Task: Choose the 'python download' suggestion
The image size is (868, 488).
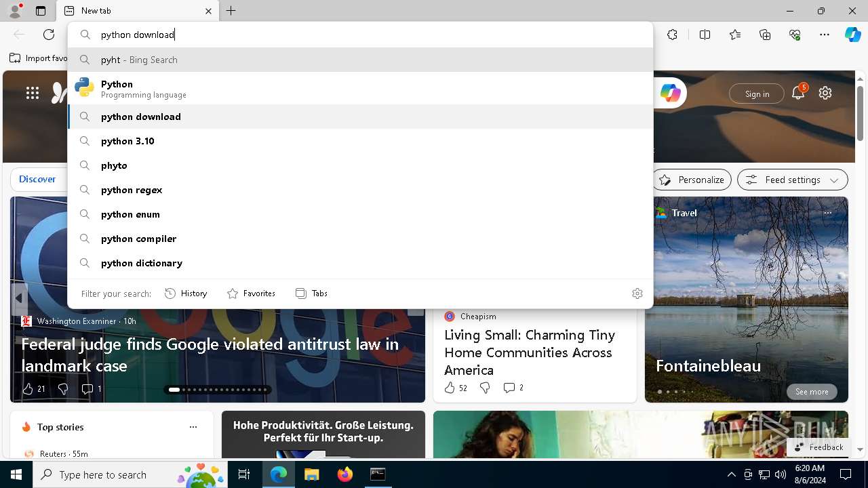Action: [x=360, y=117]
